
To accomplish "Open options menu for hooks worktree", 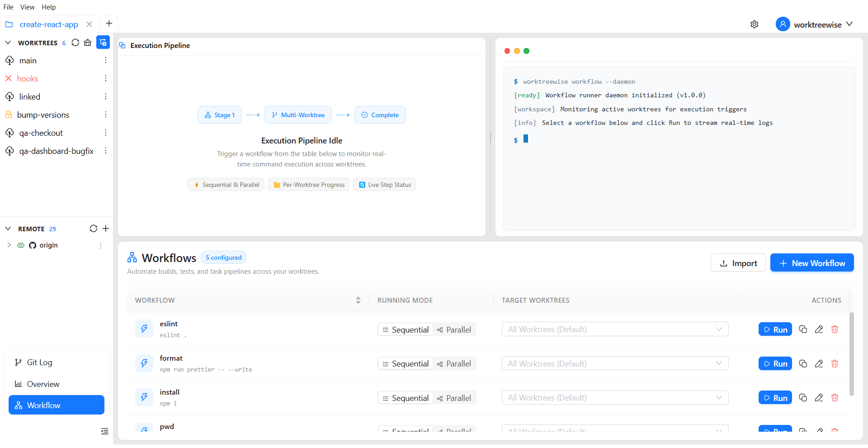I will click(x=105, y=78).
